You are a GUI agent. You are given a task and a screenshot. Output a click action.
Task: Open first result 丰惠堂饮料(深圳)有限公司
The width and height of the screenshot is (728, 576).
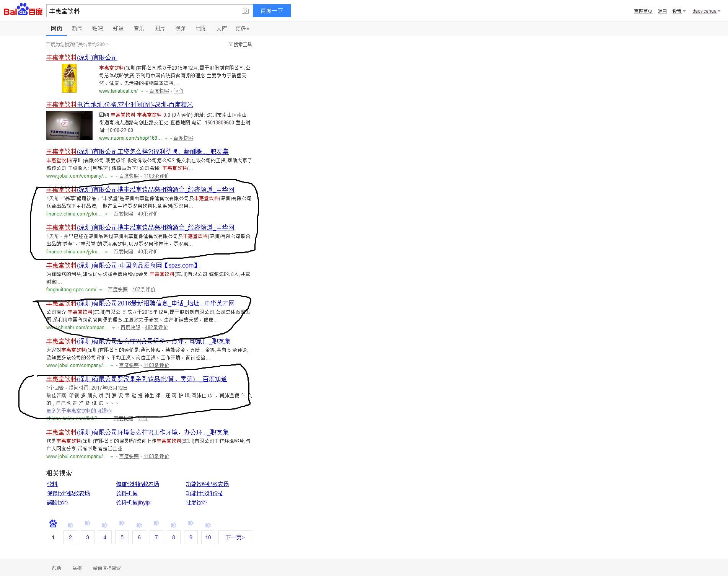(81, 57)
